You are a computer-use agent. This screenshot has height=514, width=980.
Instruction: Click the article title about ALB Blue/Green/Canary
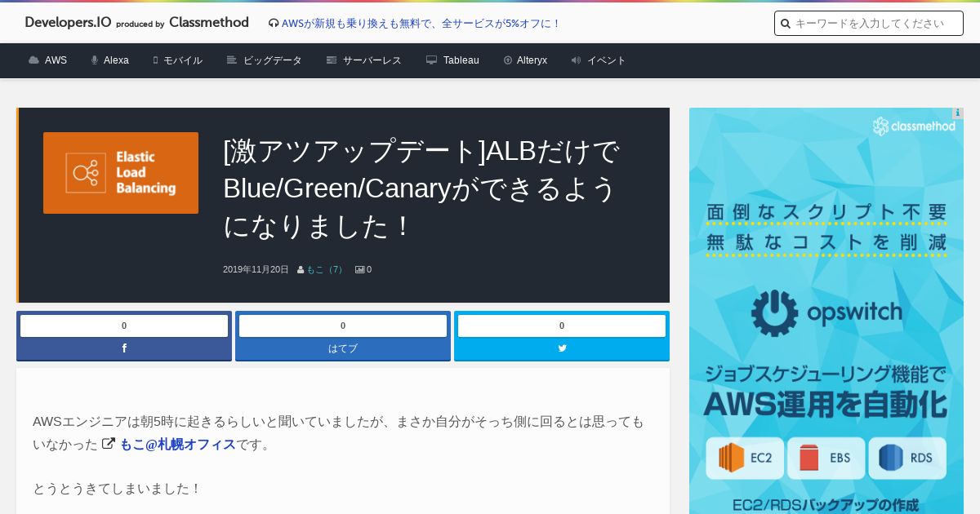click(x=421, y=188)
